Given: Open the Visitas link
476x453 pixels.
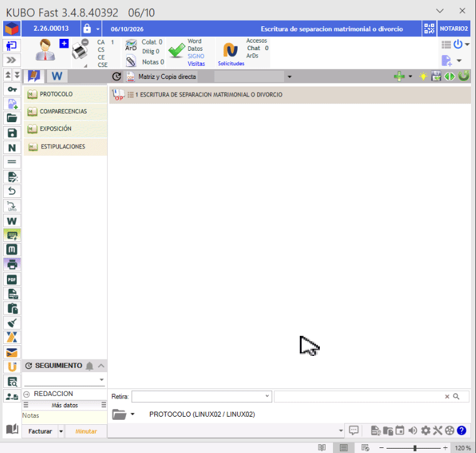Looking at the screenshot, I should point(196,64).
